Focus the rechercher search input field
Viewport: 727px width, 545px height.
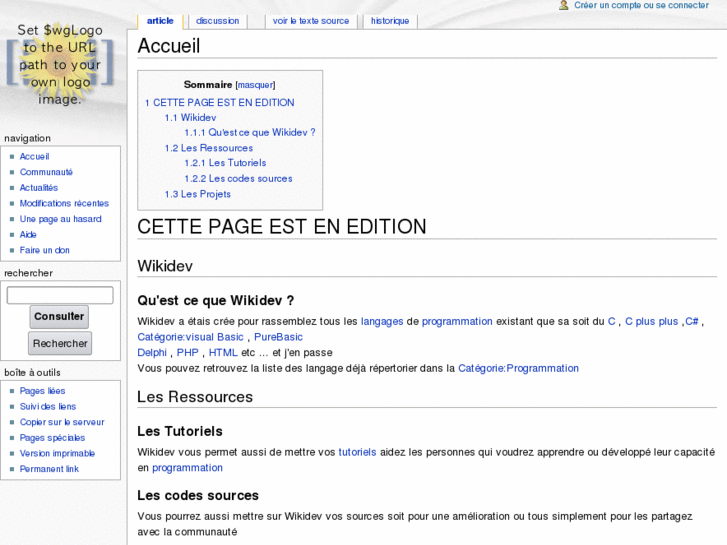tap(60, 295)
